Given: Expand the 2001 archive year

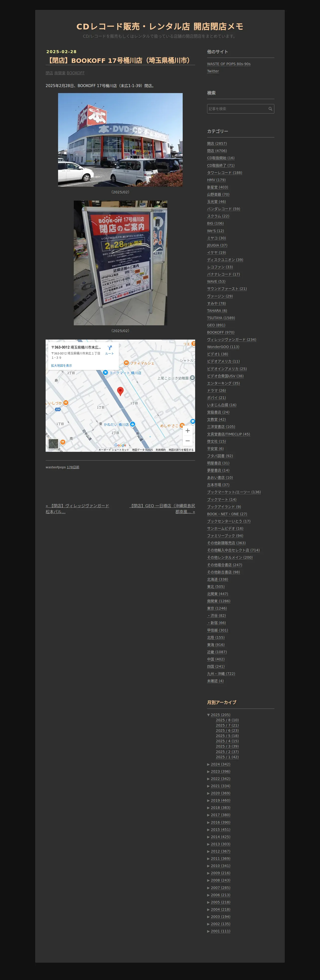Looking at the screenshot, I should click(208, 931).
